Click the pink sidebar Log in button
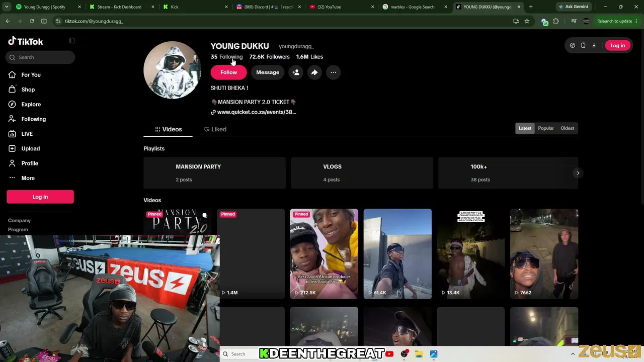 click(x=40, y=197)
